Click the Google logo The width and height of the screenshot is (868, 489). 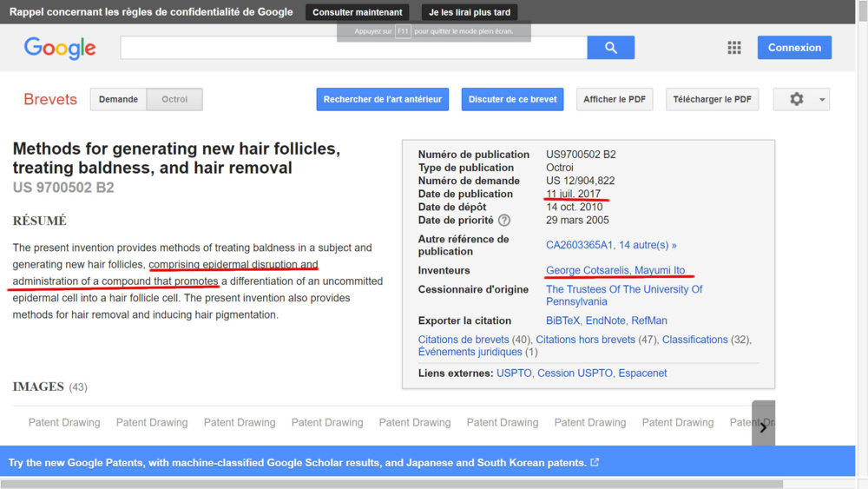click(60, 48)
